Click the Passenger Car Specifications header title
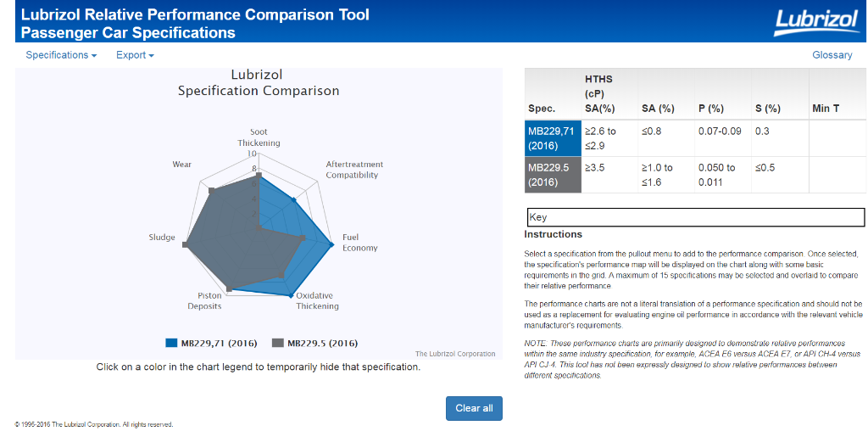 [128, 33]
